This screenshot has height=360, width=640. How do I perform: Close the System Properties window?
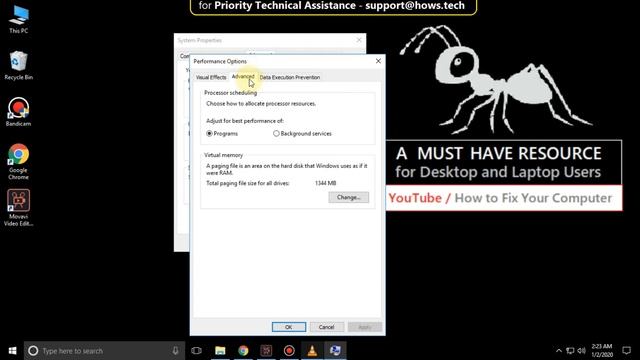359,40
